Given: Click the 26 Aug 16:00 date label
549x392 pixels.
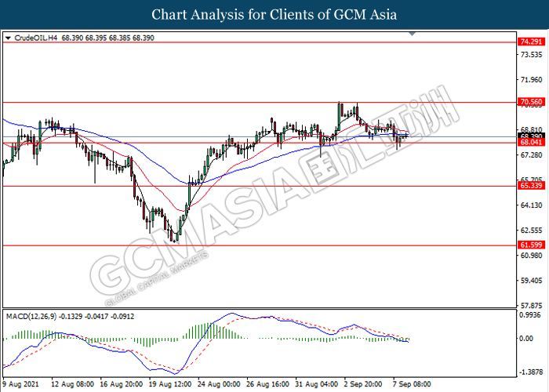Looking at the screenshot, I should (x=268, y=384).
